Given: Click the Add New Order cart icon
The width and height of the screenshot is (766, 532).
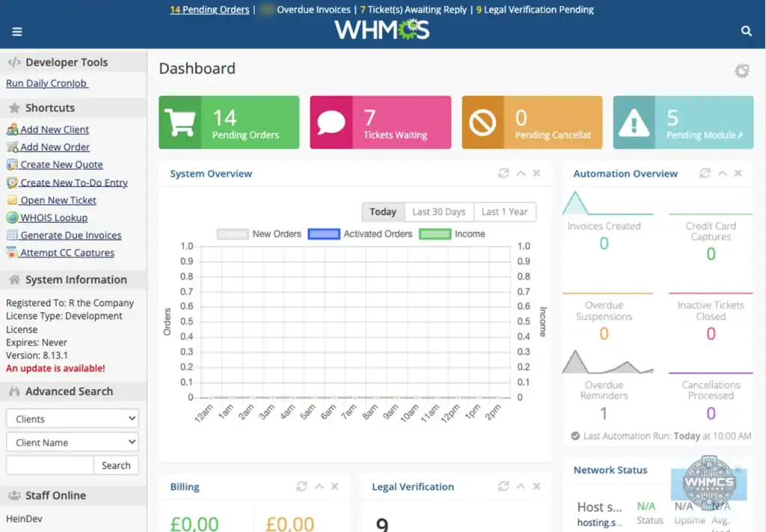Looking at the screenshot, I should click(x=12, y=147).
